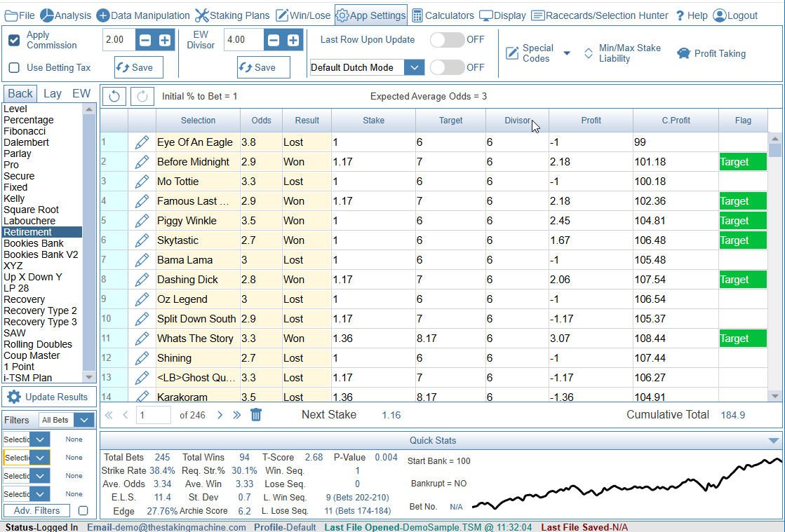Image resolution: width=785 pixels, height=532 pixels.
Task: Click the Update Results gear icon
Action: point(14,397)
